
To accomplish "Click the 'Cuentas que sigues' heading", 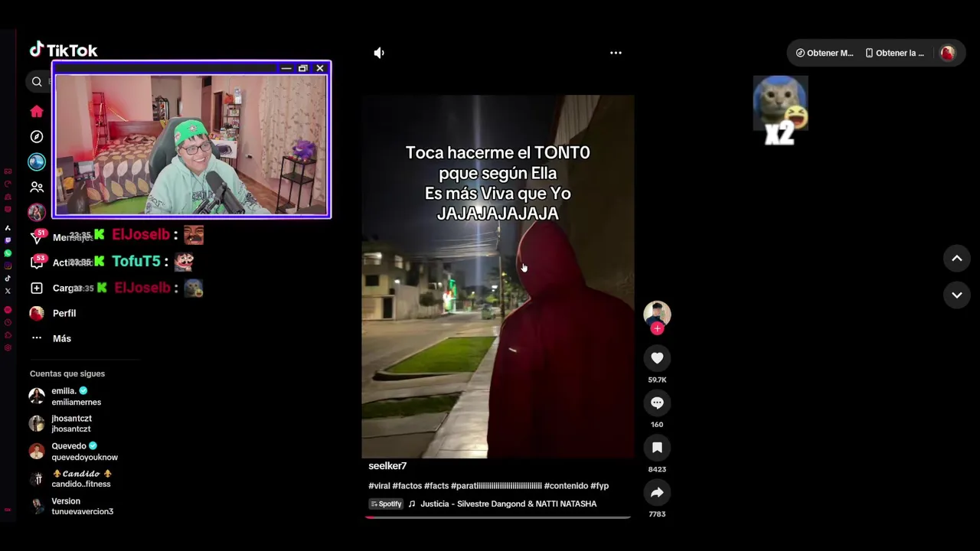I will click(67, 373).
